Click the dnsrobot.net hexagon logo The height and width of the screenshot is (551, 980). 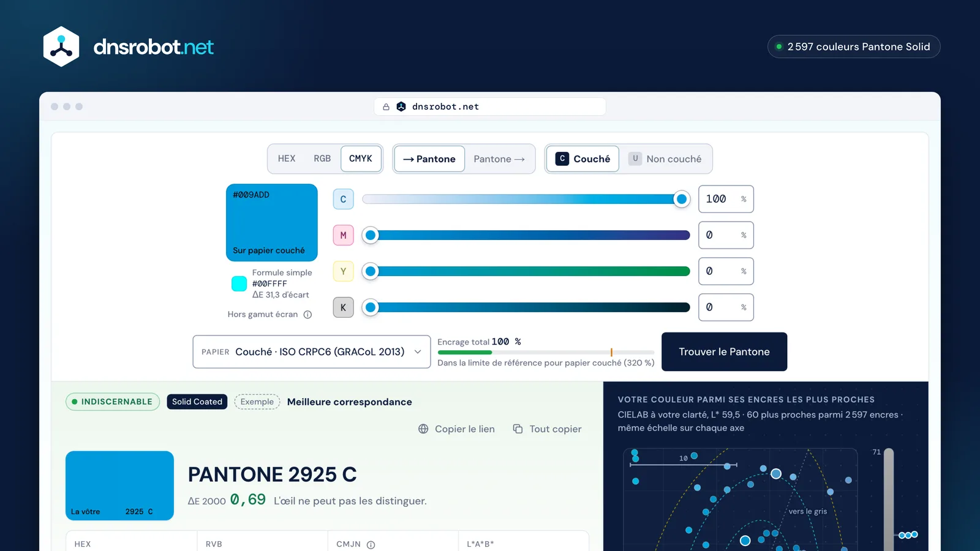(x=61, y=47)
